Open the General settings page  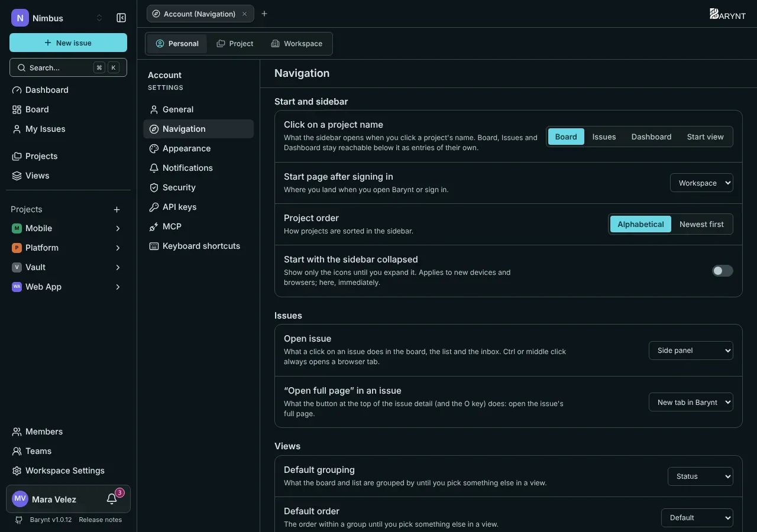click(198, 109)
